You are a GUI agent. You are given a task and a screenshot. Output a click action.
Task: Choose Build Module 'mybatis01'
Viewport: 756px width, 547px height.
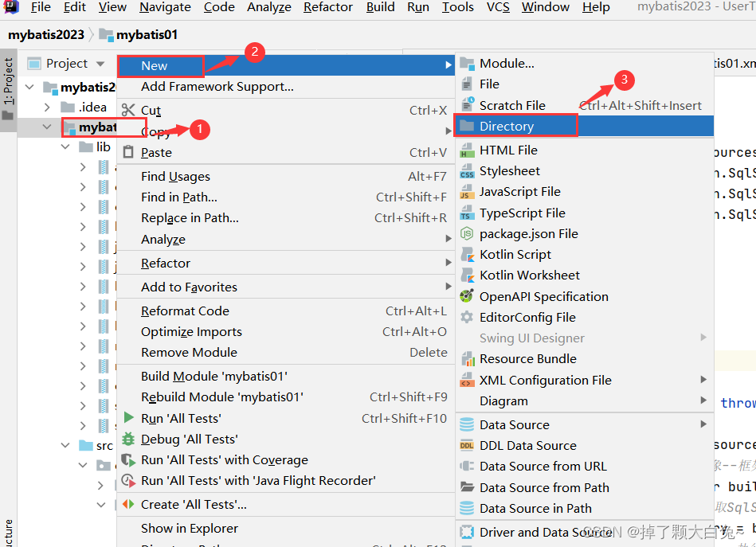[x=286, y=376]
